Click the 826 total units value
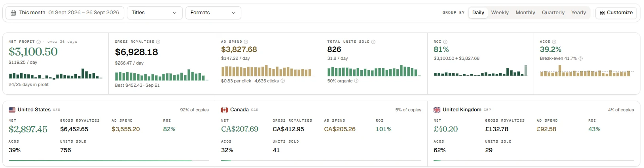The width and height of the screenshot is (644, 168). [334, 49]
